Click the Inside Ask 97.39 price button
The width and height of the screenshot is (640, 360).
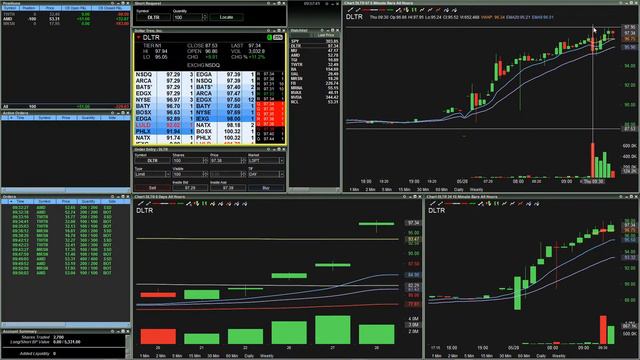tap(228, 188)
